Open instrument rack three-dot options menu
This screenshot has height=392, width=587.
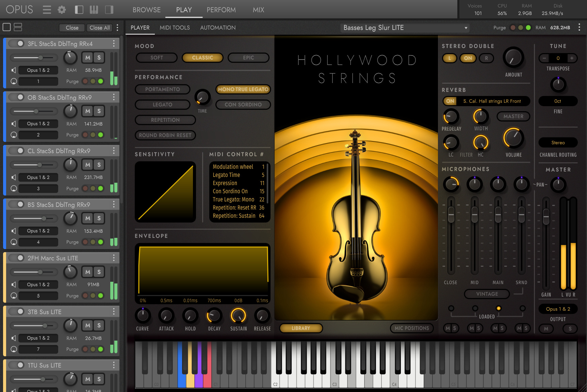point(117,28)
